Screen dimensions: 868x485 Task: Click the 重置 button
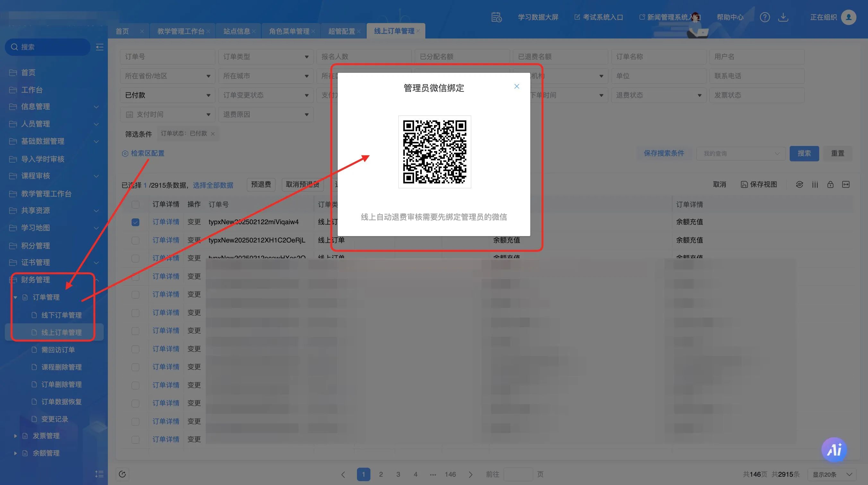point(837,154)
